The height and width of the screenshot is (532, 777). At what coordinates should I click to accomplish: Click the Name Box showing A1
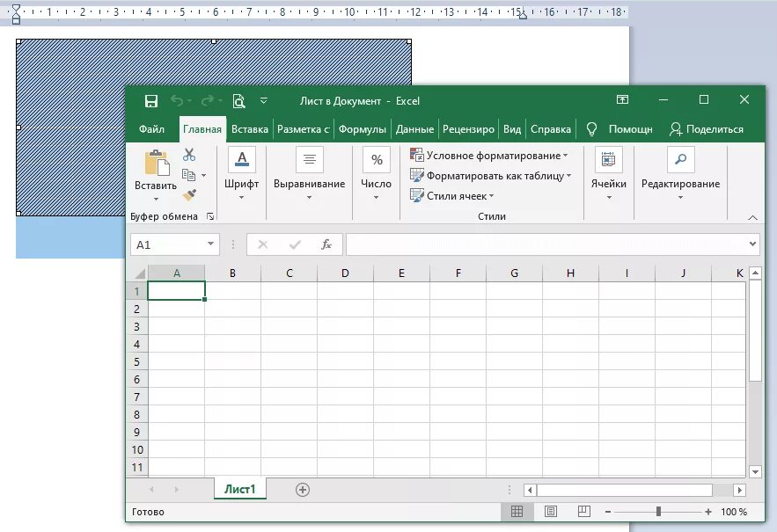tap(168, 244)
